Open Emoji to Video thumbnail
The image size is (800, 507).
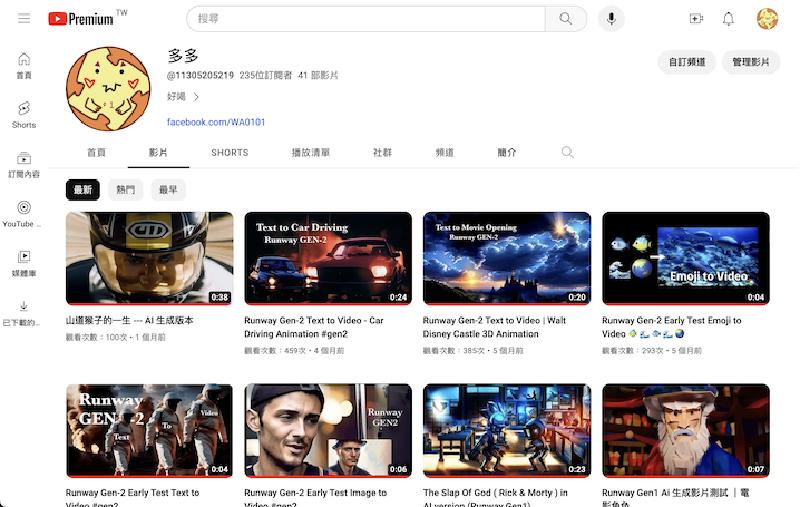pyautogui.click(x=686, y=259)
